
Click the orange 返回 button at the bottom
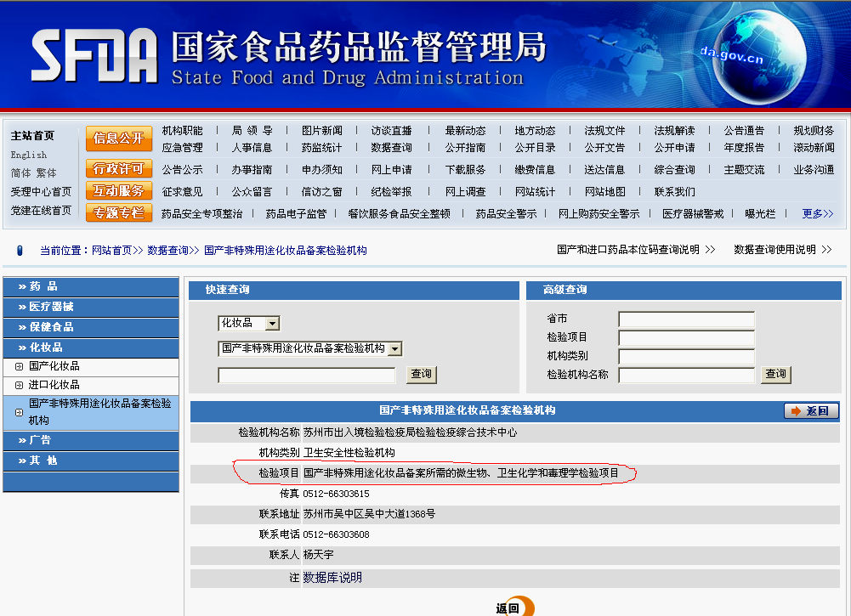514,608
